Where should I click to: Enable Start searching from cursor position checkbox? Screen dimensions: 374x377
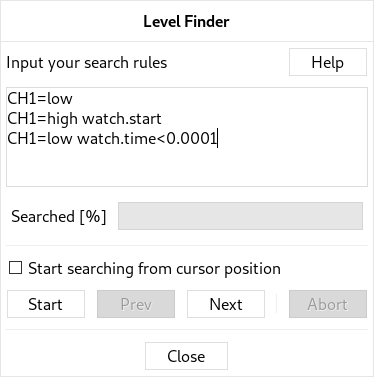(15, 268)
